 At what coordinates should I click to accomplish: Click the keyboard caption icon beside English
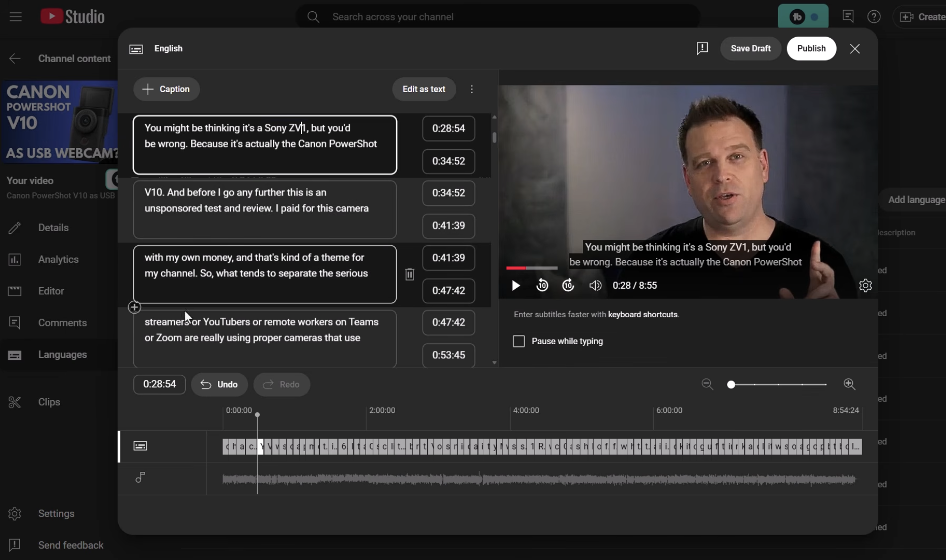[136, 49]
